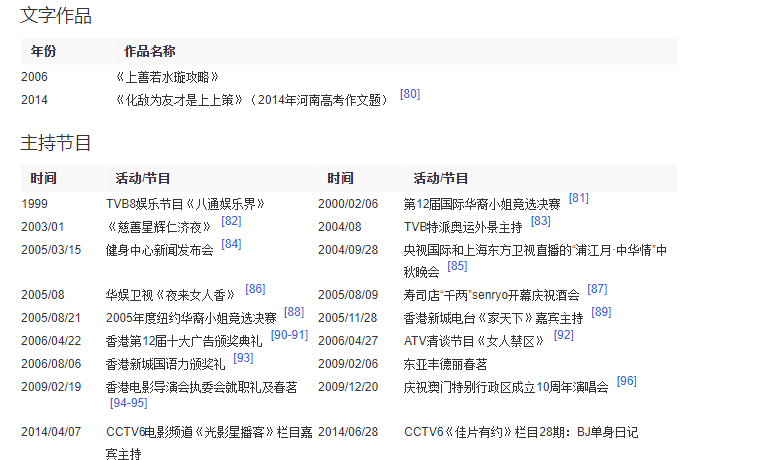Image resolution: width=775 pixels, height=460 pixels.
Task: Open reference [86] beside 夜来女人香
Action: [255, 289]
